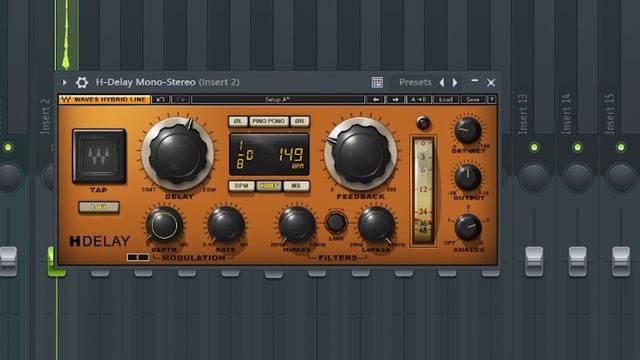Screen dimensions: 640x360
Task: Toggle the filter LINK button
Action: point(336,222)
